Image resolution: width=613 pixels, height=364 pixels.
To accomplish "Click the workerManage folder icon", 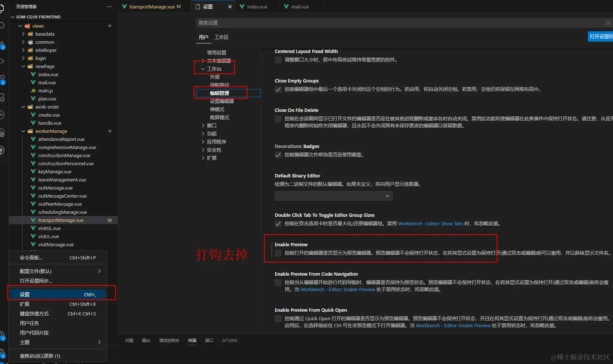I will (31, 131).
